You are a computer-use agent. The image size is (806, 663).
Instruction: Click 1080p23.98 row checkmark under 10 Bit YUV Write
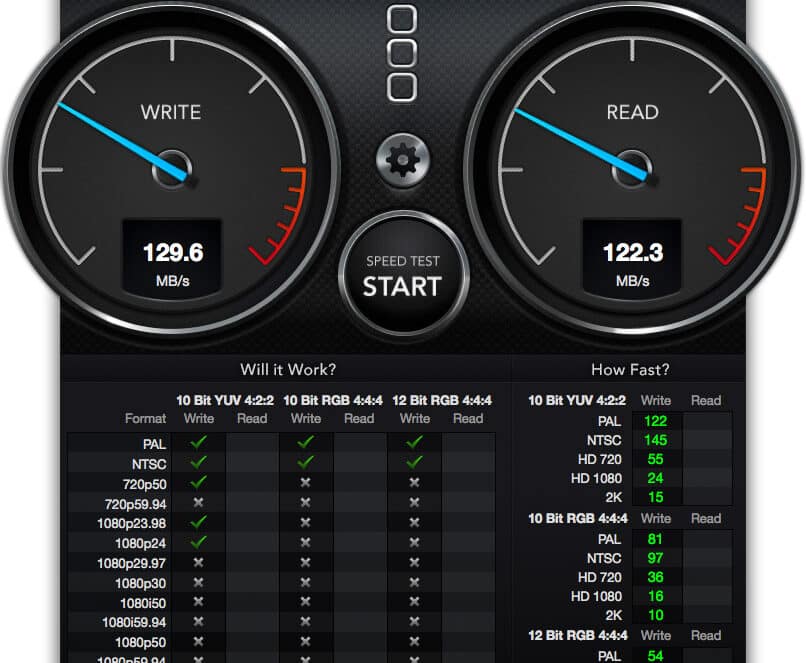click(x=198, y=522)
